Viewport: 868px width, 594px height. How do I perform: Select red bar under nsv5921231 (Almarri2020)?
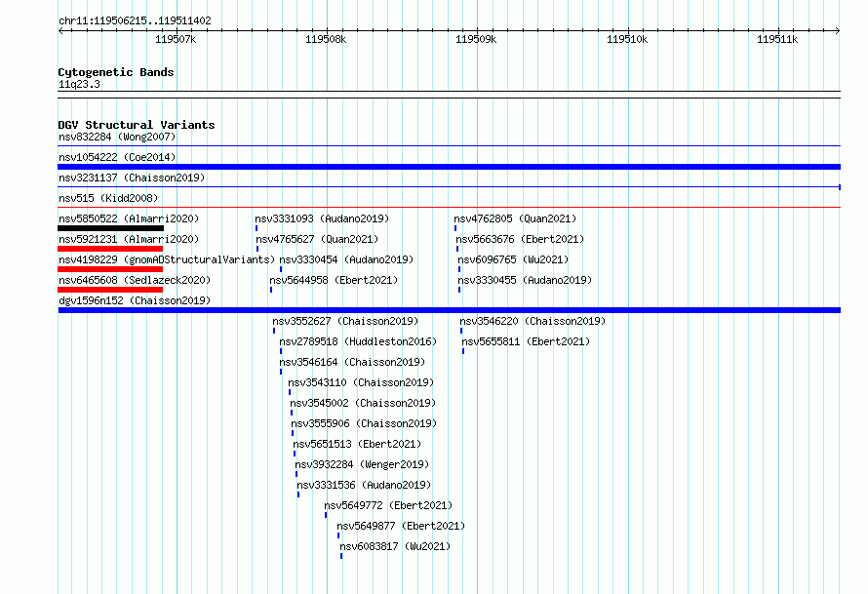point(110,249)
